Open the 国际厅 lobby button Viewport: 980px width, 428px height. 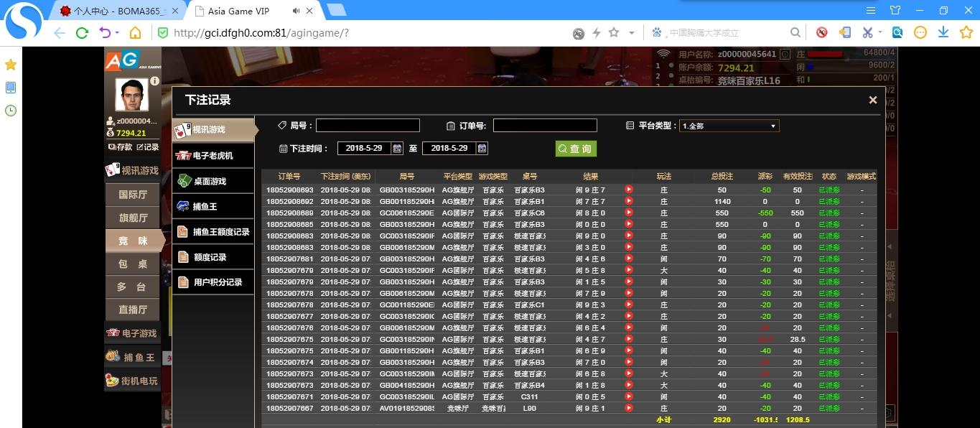(x=133, y=195)
